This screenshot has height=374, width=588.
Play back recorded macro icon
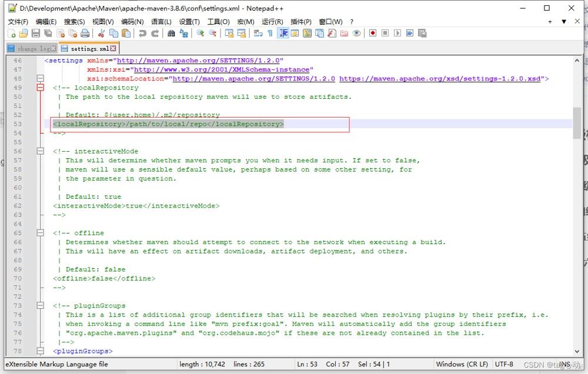397,34
